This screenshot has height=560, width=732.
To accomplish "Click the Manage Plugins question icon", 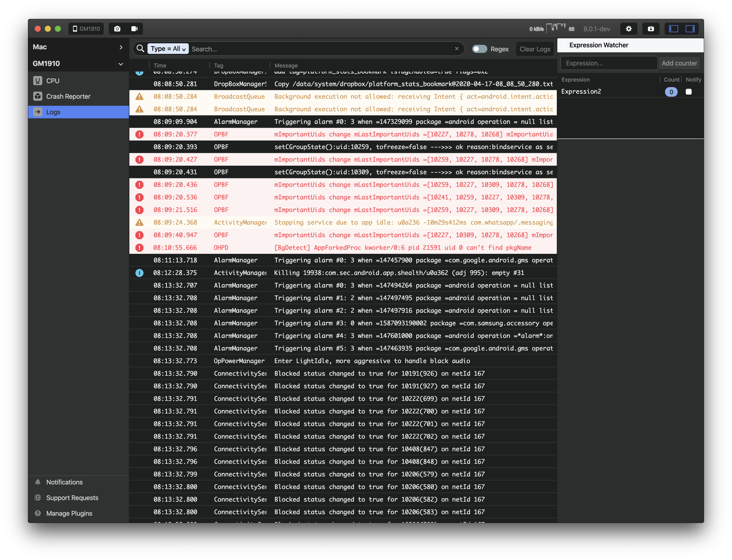I will point(38,513).
